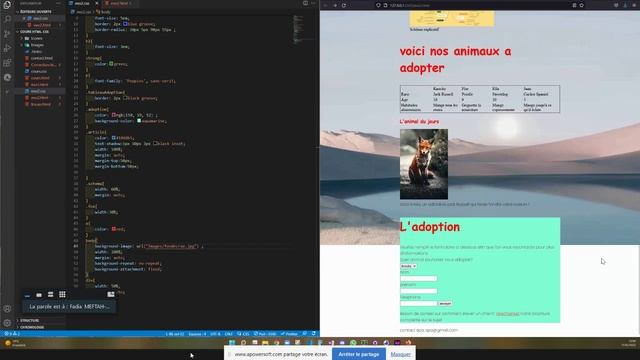Collapse the ÉDITEURS OUVERTS section
This screenshot has height=360, width=640.
pyautogui.click(x=36, y=12)
